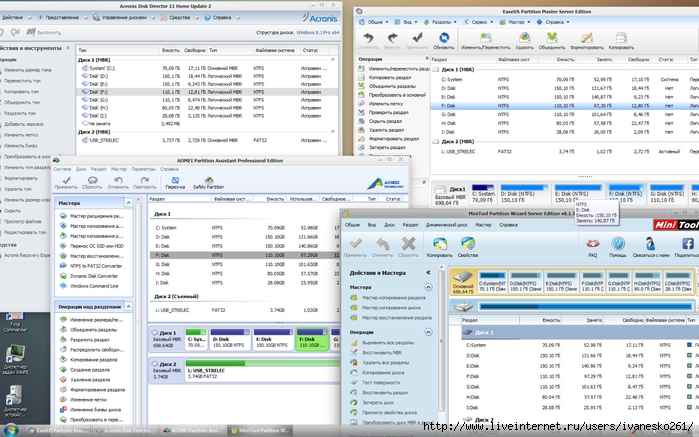Open AOMEI Система menu
This screenshot has height=437, width=699.
point(62,169)
